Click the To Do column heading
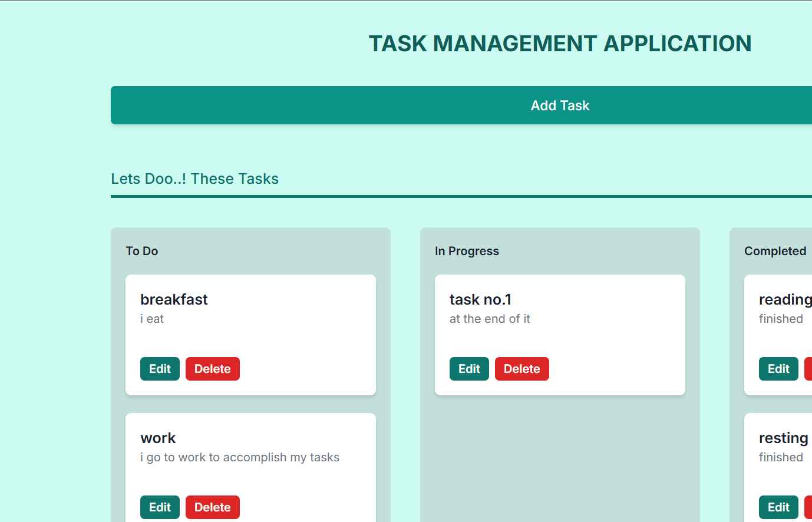 [x=142, y=251]
